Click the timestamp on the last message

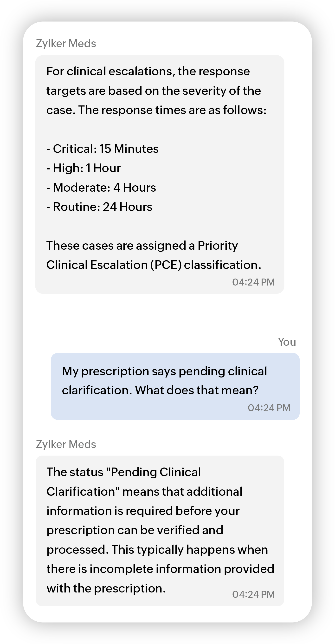point(253,594)
